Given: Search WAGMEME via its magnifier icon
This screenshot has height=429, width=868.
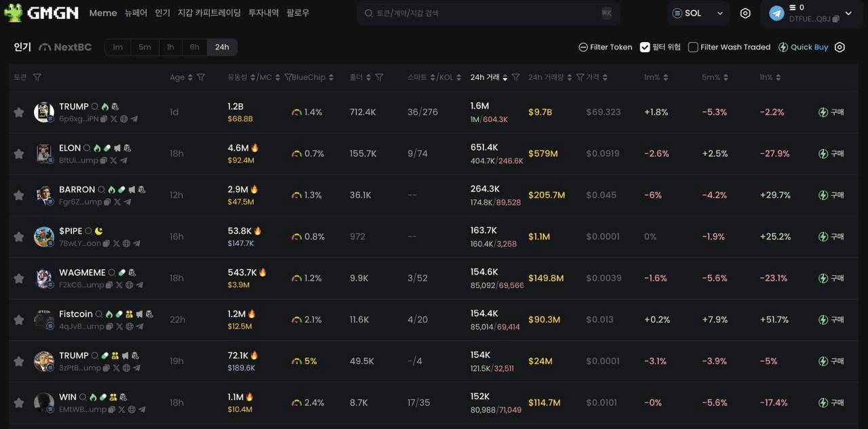Looking at the screenshot, I should click(x=112, y=272).
